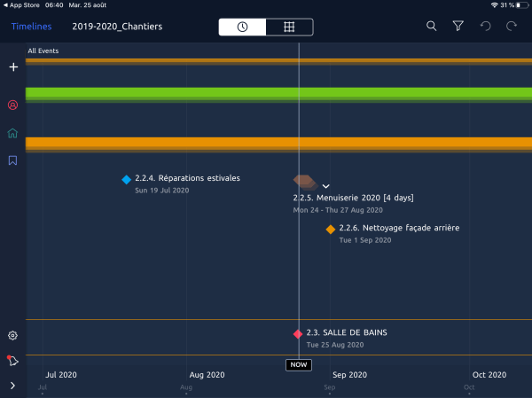Image resolution: width=532 pixels, height=398 pixels.
Task: Click the redo arrow
Action: pyautogui.click(x=511, y=27)
